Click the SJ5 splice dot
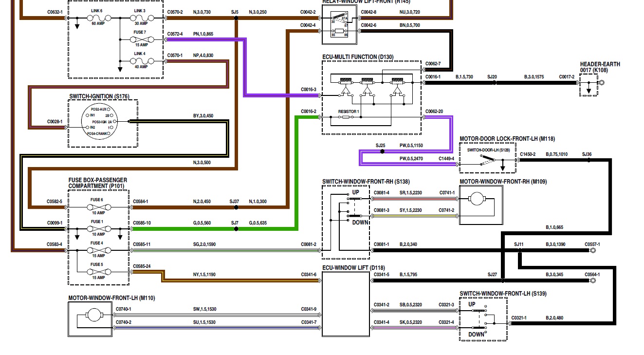644x355 pixels. pyautogui.click(x=236, y=18)
